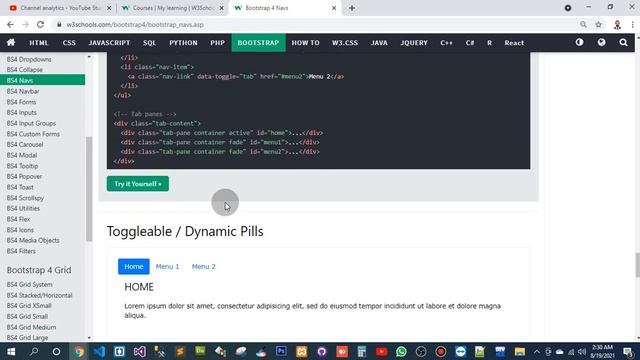
Task: Open BS4 Grid Medium sidebar link
Action: click(31, 327)
